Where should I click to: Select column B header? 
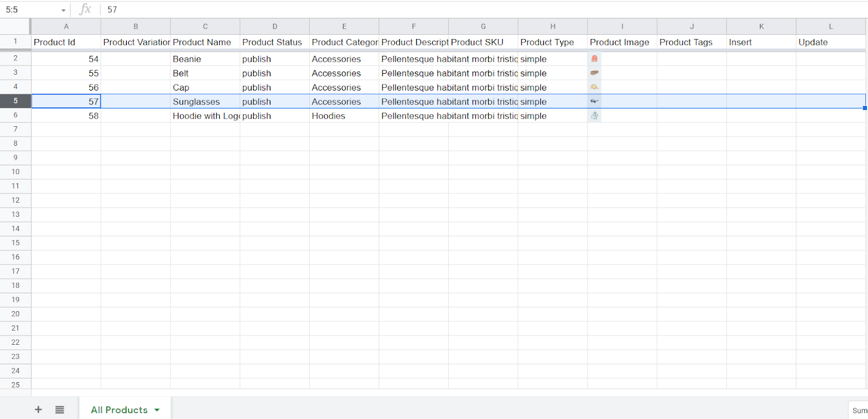[136, 26]
